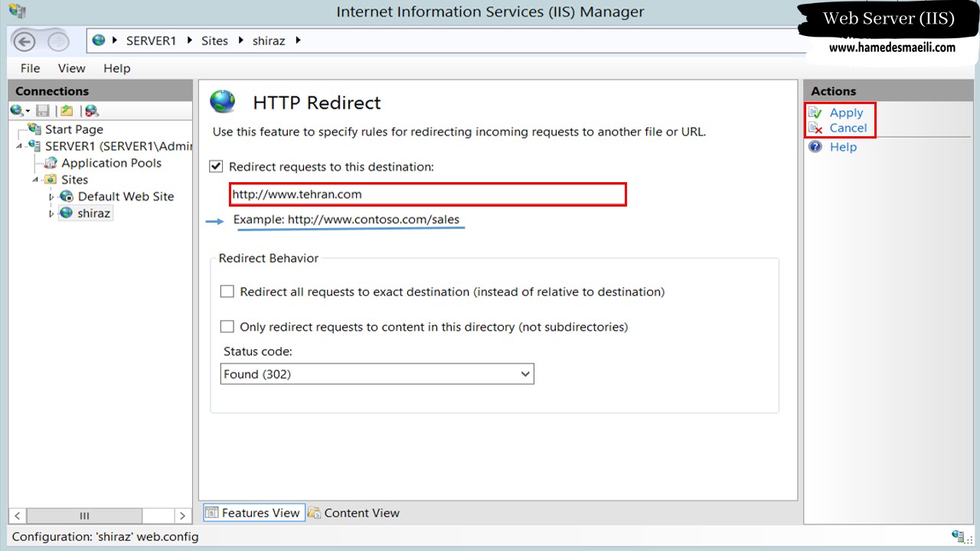Image resolution: width=980 pixels, height=551 pixels.
Task: Click the Back navigation arrow button
Action: coord(24,41)
